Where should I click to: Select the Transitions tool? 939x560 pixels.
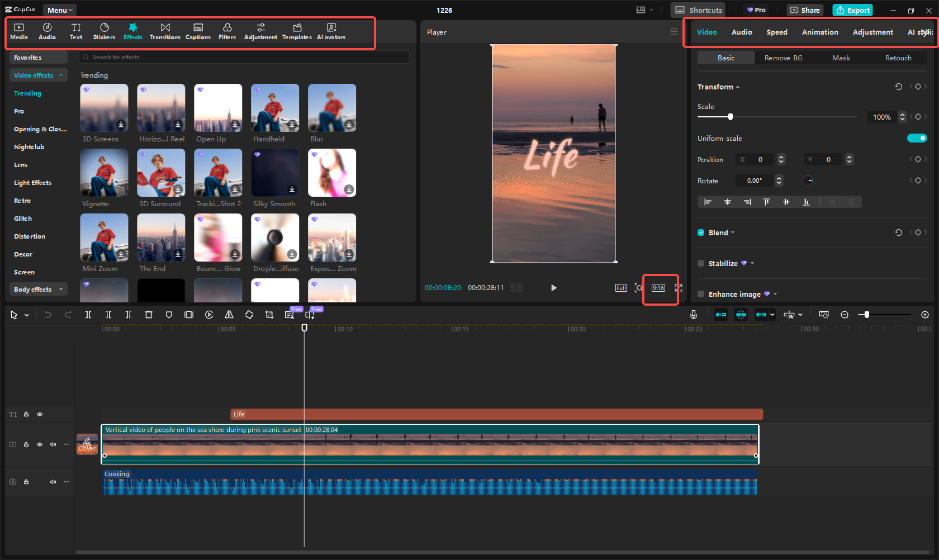point(165,31)
